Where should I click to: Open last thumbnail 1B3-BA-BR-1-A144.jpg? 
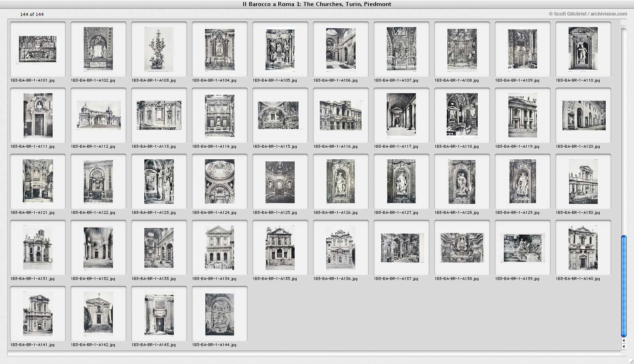220,313
